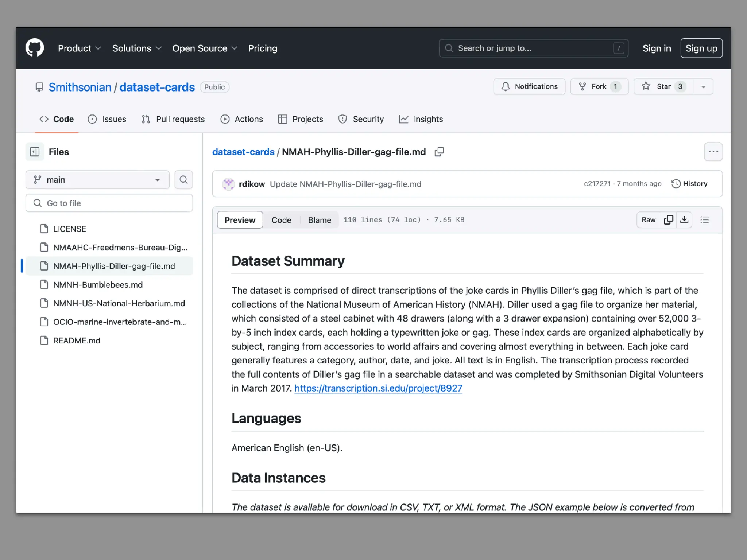The height and width of the screenshot is (560, 747).
Task: Copy raw file contents icon
Action: (668, 220)
